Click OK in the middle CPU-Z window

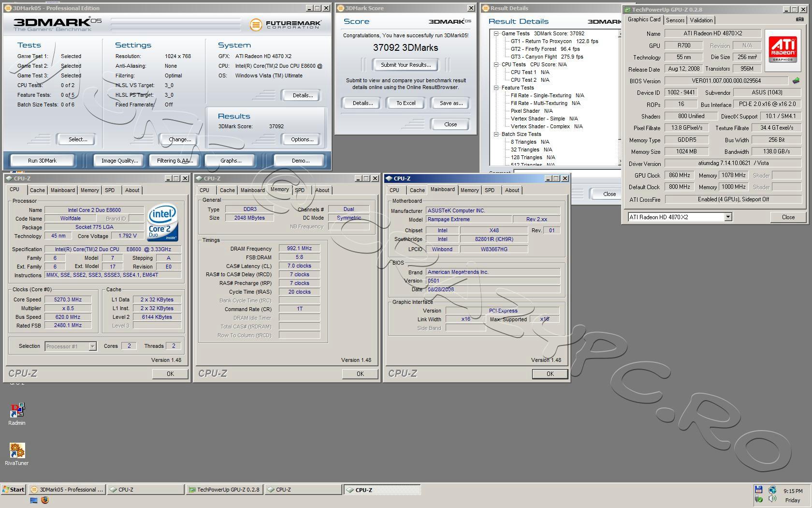[x=360, y=374]
